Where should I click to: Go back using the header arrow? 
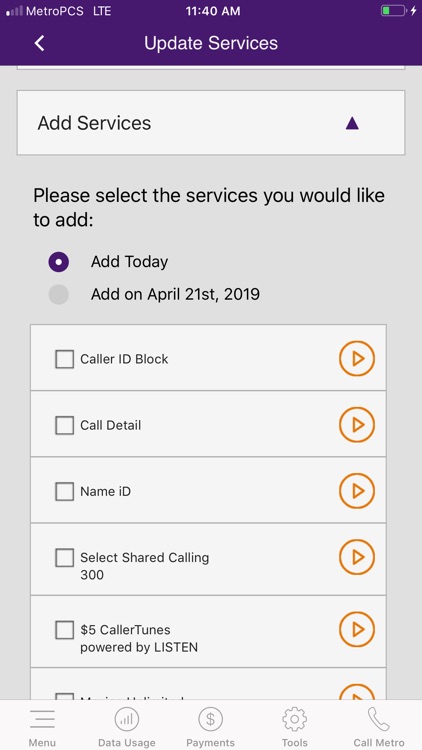coord(39,44)
